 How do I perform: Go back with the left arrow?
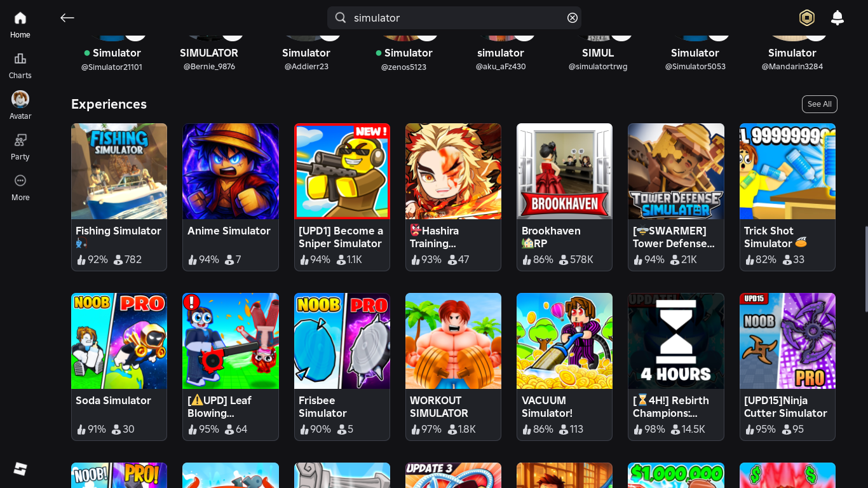pos(67,18)
